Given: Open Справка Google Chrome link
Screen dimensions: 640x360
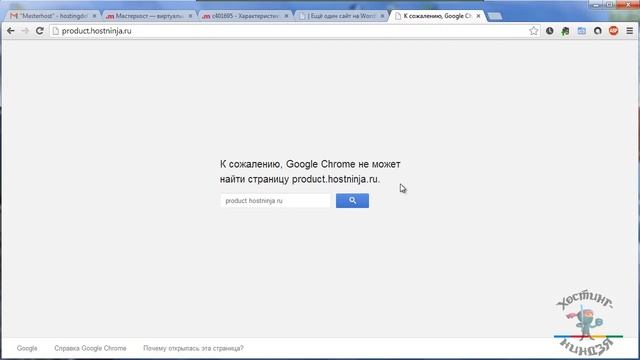Looking at the screenshot, I should point(90,348).
